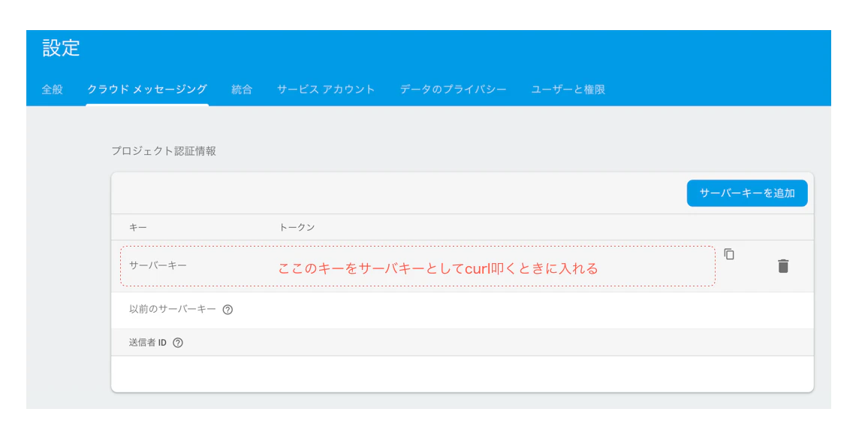This screenshot has height=439, width=868.
Task: Switch to the 統合 tab
Action: [242, 89]
